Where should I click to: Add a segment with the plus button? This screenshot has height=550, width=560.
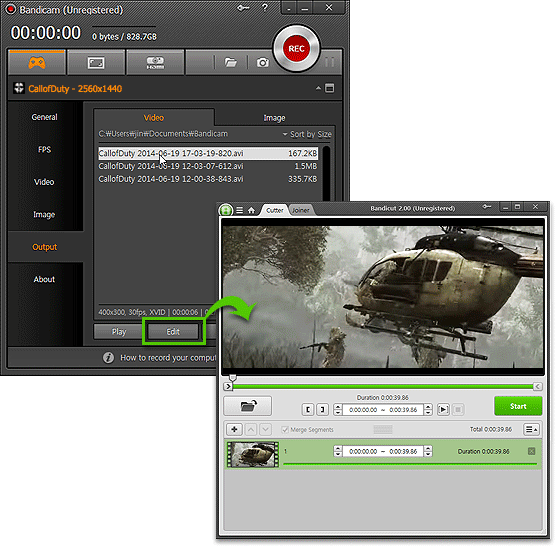point(234,430)
